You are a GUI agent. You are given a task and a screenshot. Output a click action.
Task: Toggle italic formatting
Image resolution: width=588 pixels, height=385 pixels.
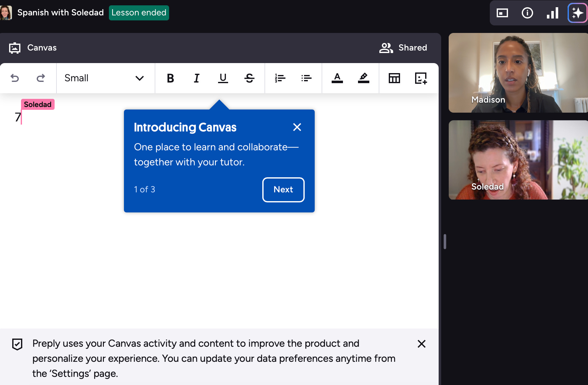(x=197, y=78)
